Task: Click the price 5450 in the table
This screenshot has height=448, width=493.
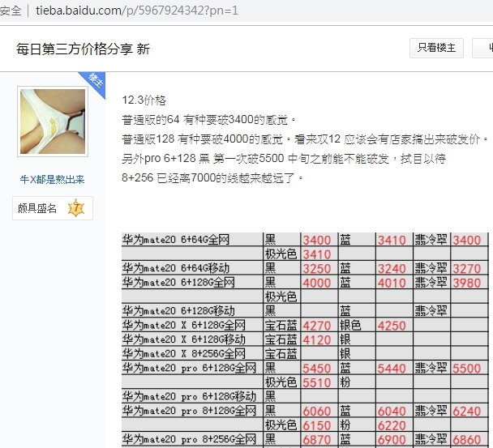Action: click(316, 369)
